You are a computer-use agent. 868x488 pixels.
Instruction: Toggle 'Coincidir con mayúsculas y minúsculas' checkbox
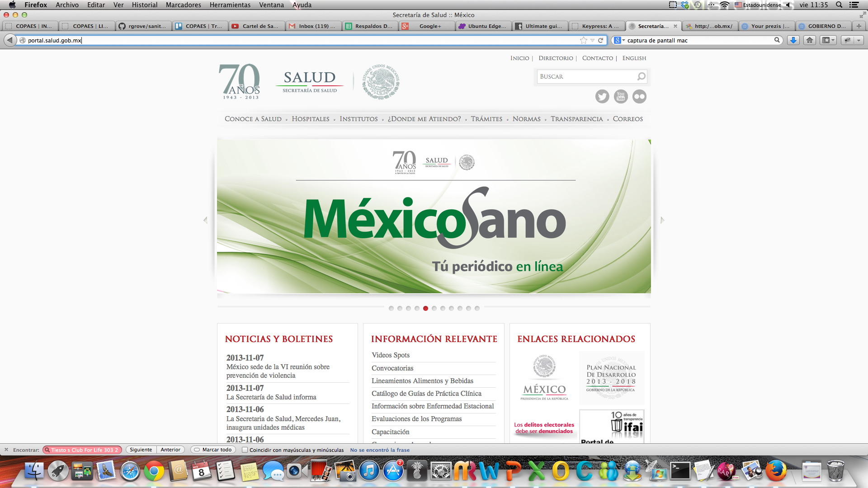point(245,450)
